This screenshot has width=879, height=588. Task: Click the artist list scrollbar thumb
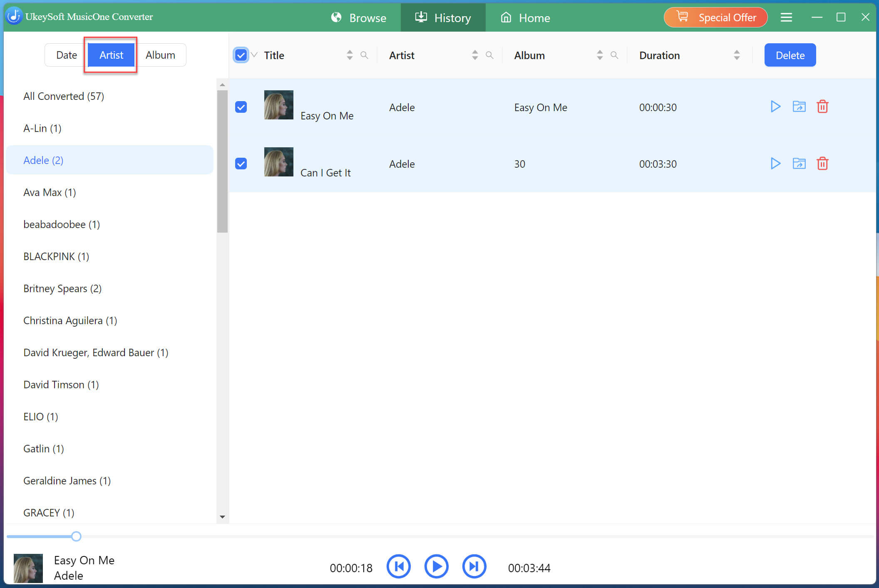(x=222, y=161)
